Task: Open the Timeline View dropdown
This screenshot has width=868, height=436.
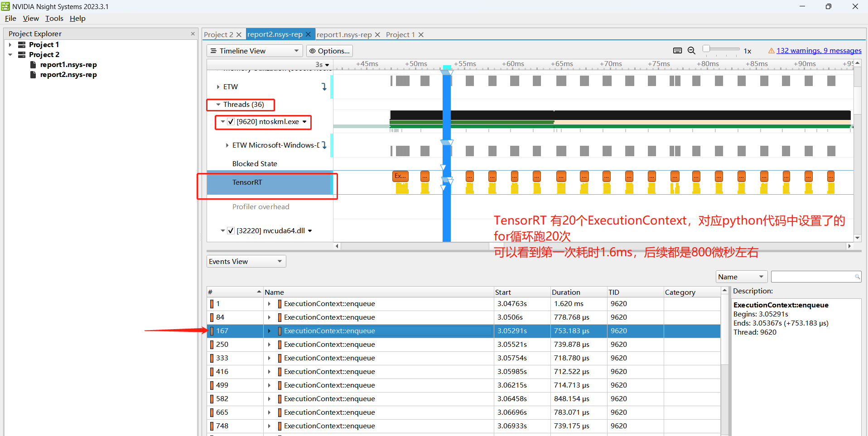Action: pos(255,51)
